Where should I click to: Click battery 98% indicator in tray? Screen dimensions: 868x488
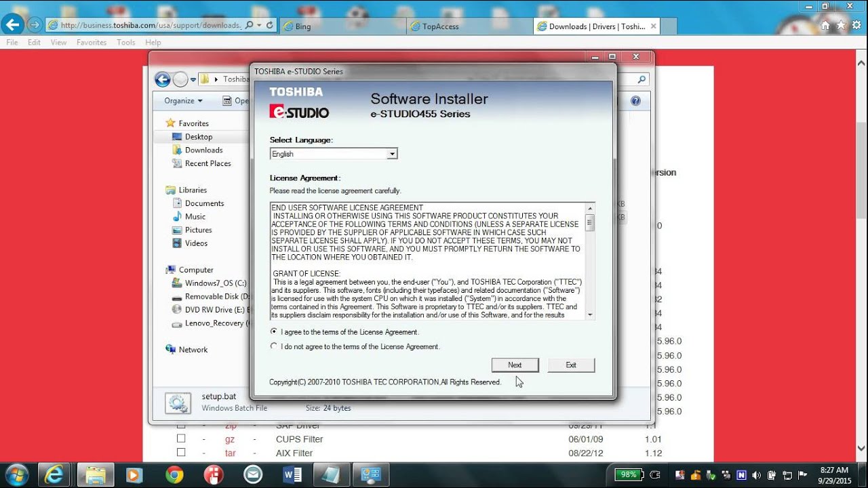630,474
